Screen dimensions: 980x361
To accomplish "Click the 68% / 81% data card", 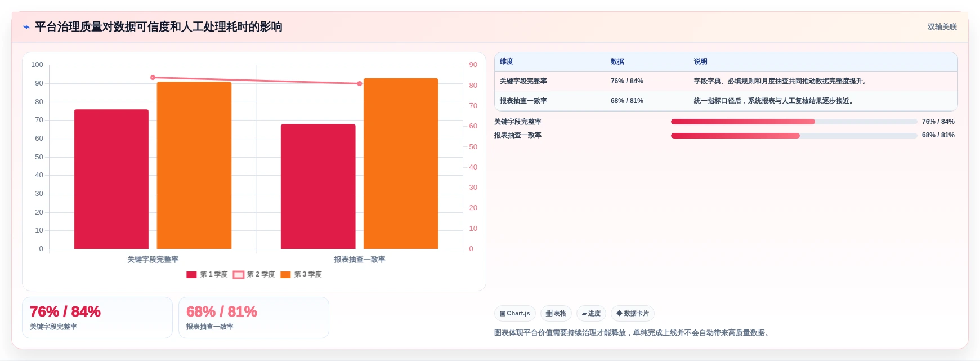I will (x=254, y=318).
